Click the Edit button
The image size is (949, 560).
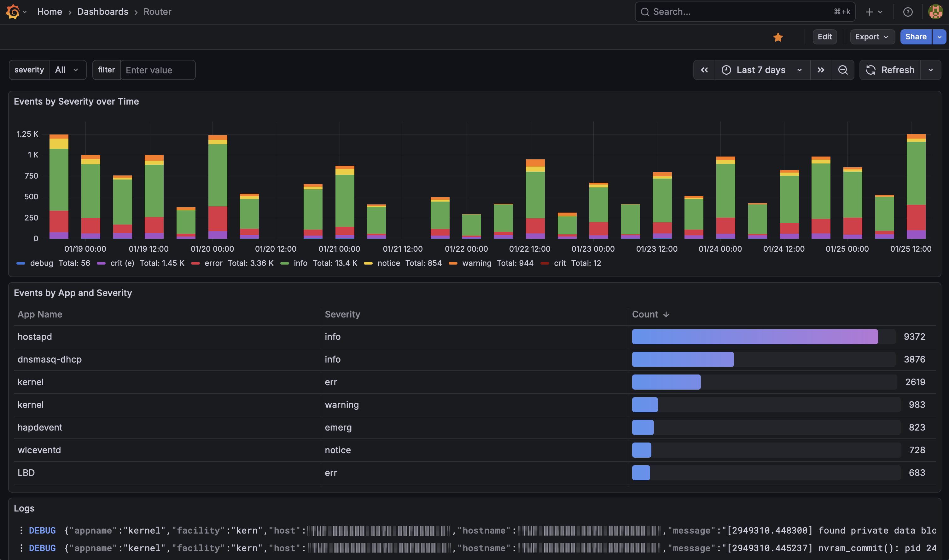tap(824, 37)
